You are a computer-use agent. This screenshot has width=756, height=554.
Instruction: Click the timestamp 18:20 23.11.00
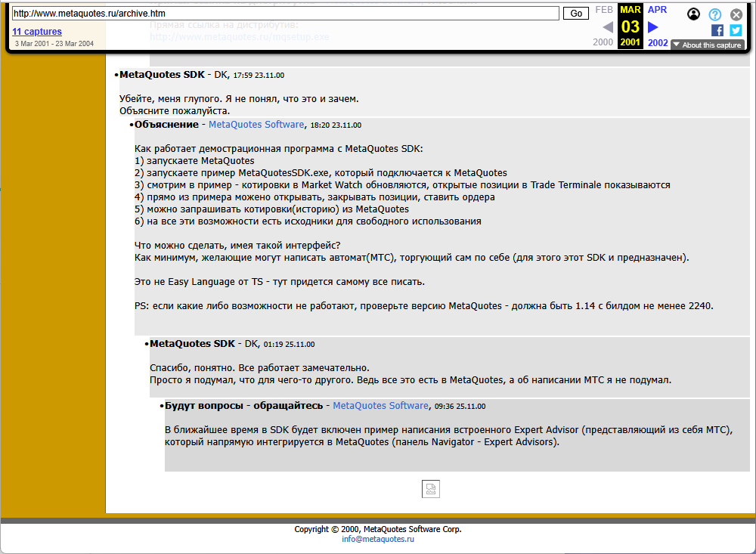(x=336, y=125)
